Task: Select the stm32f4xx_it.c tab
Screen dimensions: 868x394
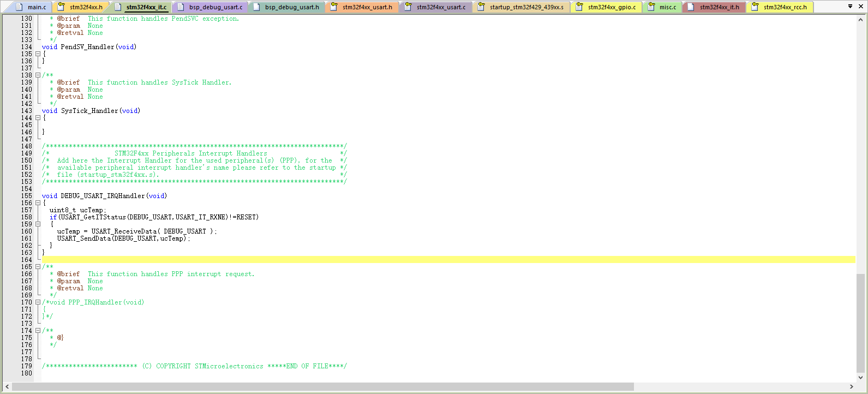Action: (141, 7)
